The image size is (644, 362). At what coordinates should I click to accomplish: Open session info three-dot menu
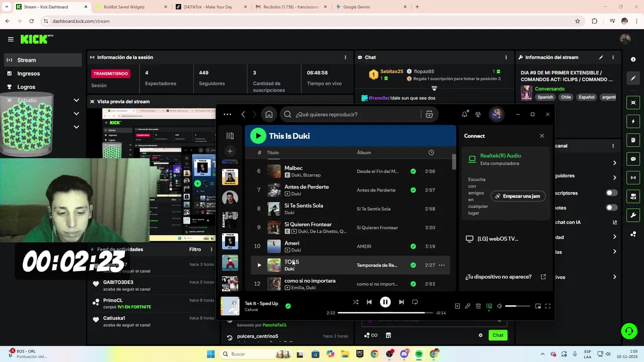tap(345, 57)
